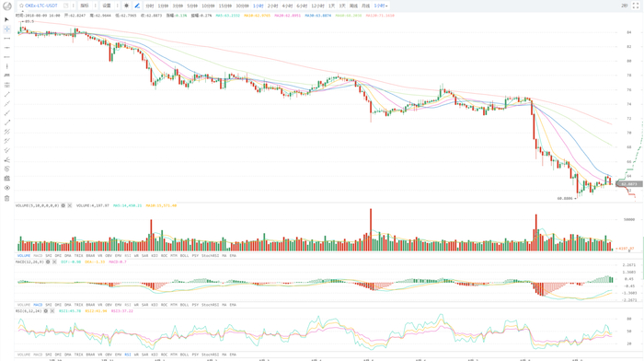644x361 pixels.
Task: Click the MA120 moving average legend value
Action: click(x=380, y=16)
